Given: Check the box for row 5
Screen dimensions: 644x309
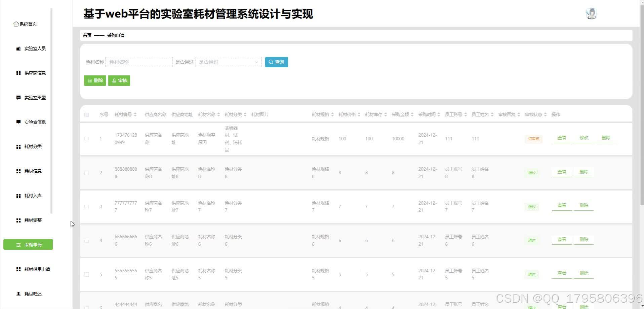Looking at the screenshot, I should (x=87, y=275).
